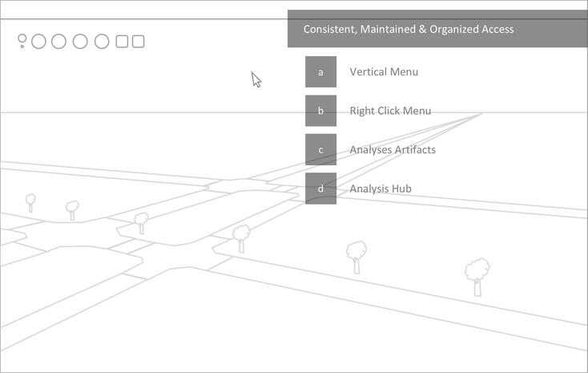This screenshot has height=373, width=588.
Task: Open the Right Click Menu item
Action: 390,111
